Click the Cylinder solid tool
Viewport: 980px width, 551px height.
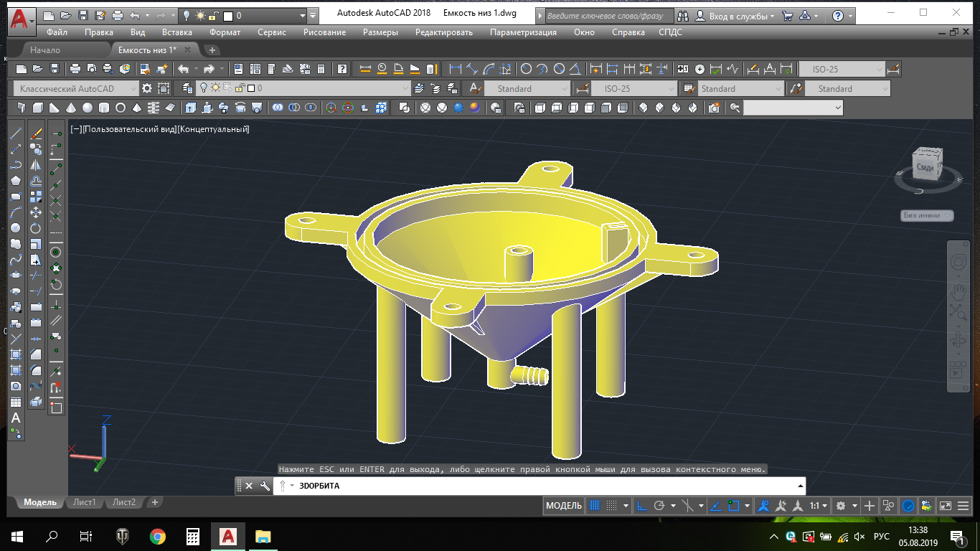[104, 108]
